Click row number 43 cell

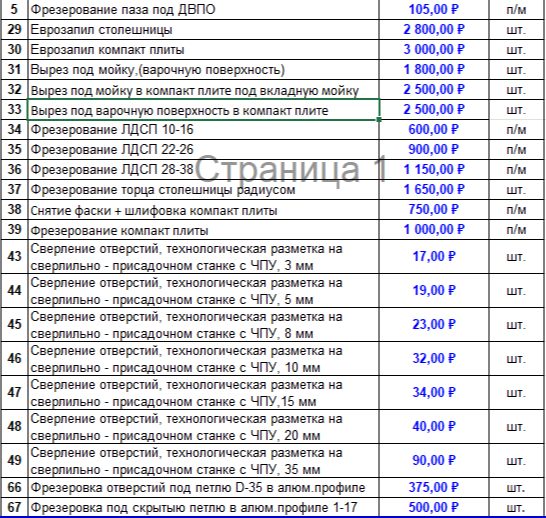pyautogui.click(x=14, y=257)
